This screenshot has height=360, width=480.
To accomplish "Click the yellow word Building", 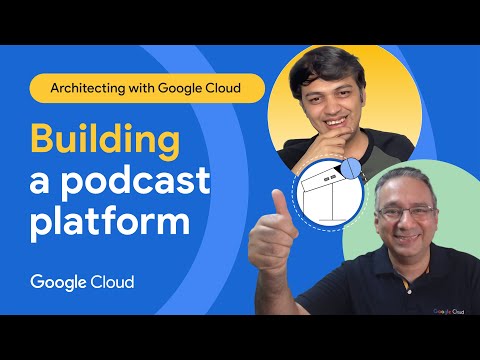I will point(106,139).
